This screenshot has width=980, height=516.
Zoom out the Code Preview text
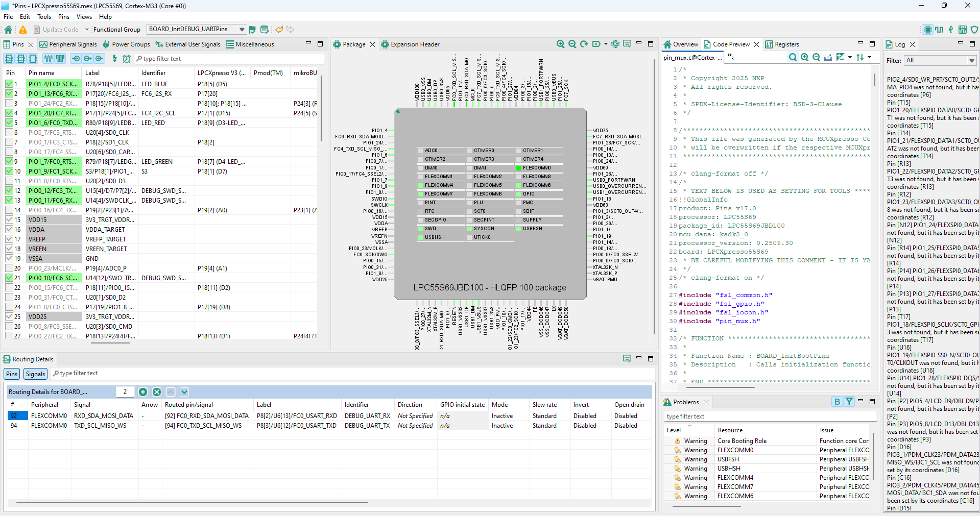(x=817, y=57)
